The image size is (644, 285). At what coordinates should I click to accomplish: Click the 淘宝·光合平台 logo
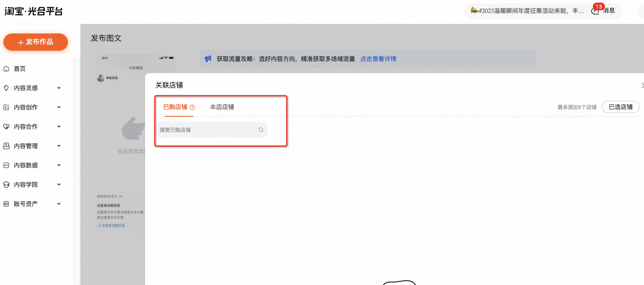click(x=34, y=11)
